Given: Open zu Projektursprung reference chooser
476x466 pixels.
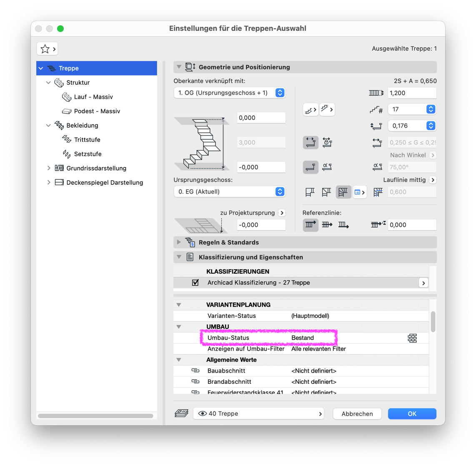Looking at the screenshot, I should tap(282, 213).
